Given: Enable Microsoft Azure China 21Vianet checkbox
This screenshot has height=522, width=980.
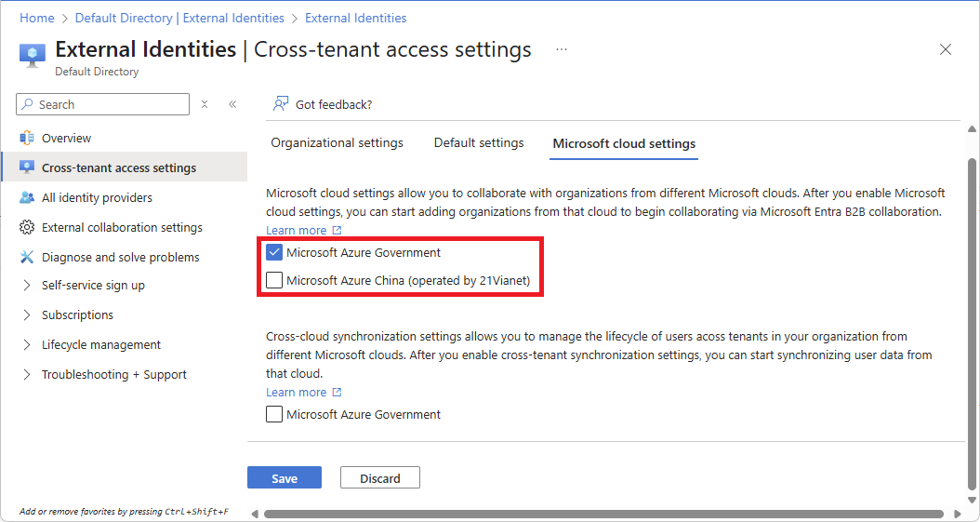Looking at the screenshot, I should point(274,280).
